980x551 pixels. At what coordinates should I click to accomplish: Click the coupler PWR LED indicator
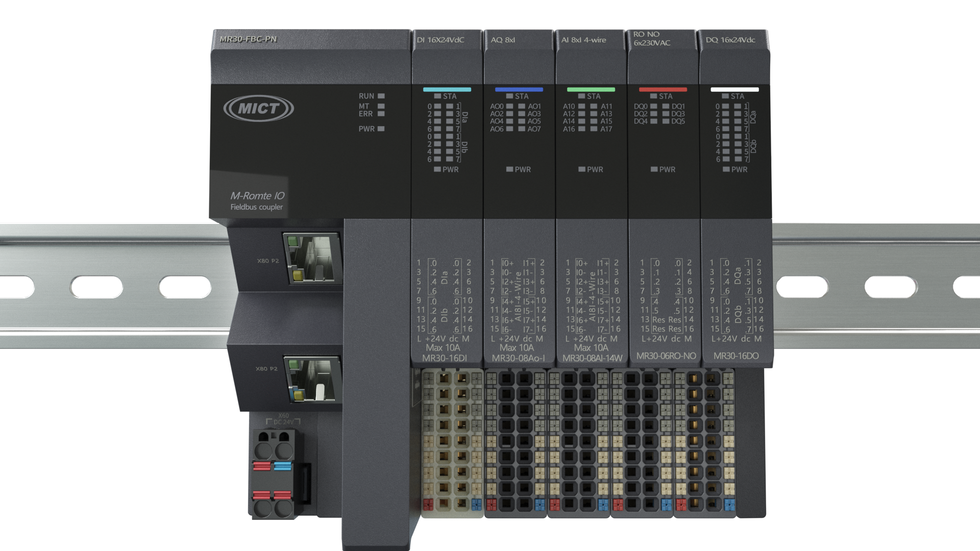click(381, 129)
